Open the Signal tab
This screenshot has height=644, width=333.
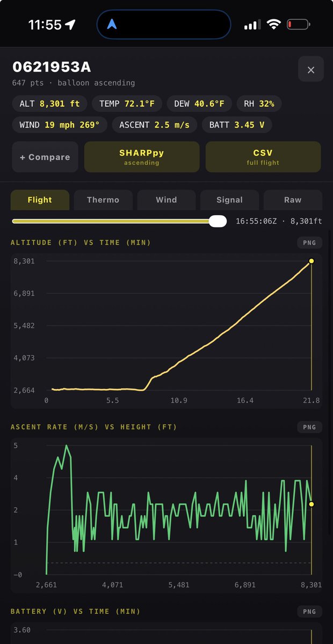229,200
